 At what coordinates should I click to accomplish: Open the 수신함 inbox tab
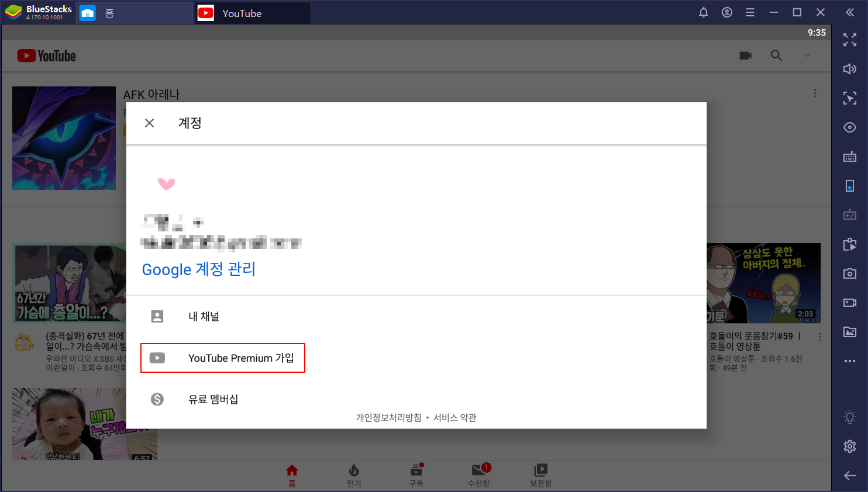pyautogui.click(x=479, y=476)
